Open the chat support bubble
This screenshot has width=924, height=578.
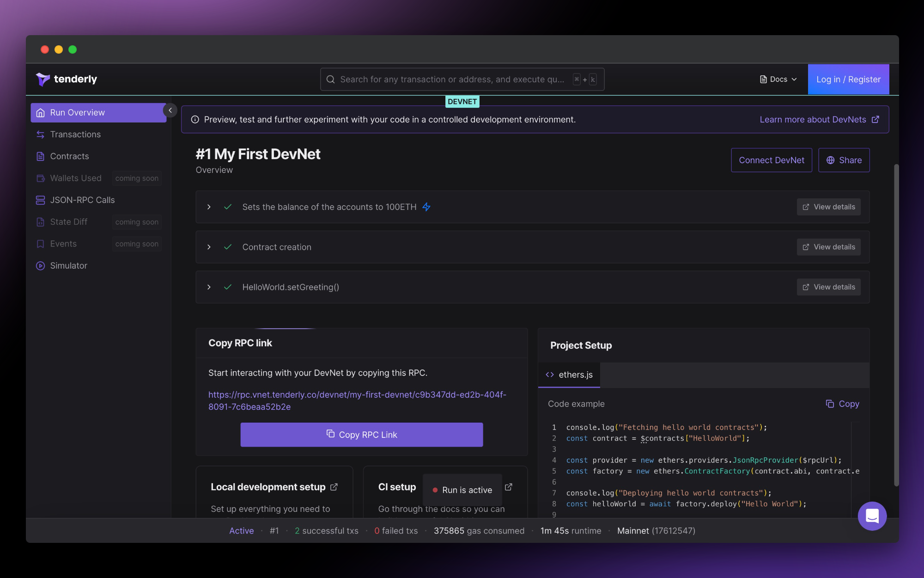click(872, 516)
